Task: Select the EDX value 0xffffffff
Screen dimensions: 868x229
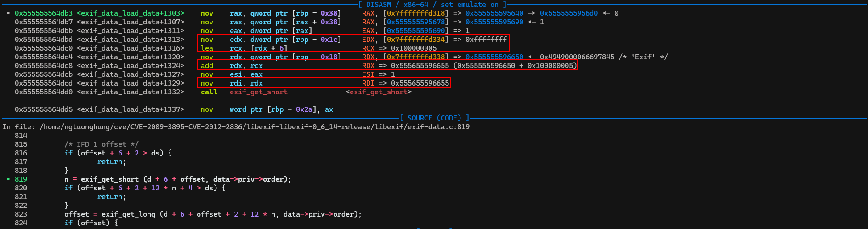Action: (x=486, y=40)
